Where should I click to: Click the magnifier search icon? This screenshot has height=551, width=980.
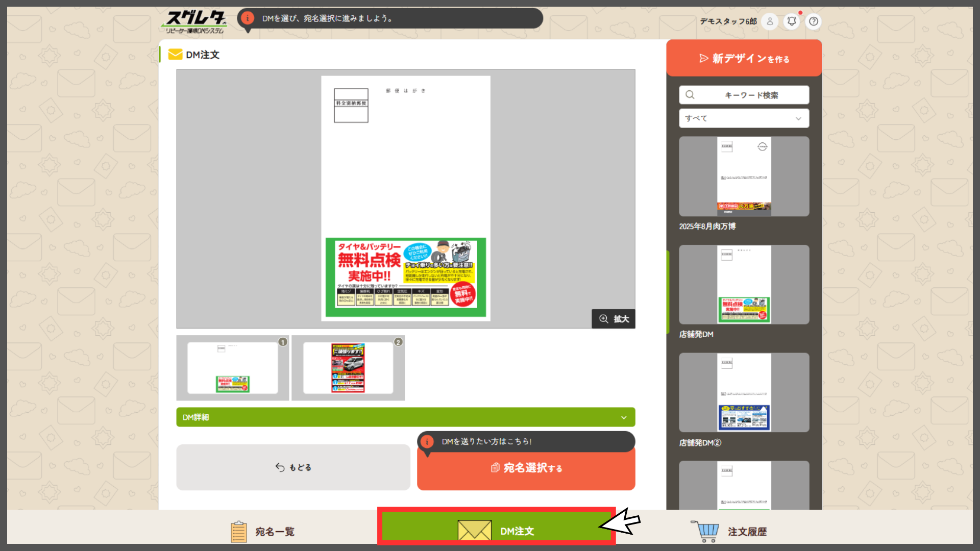click(x=690, y=95)
